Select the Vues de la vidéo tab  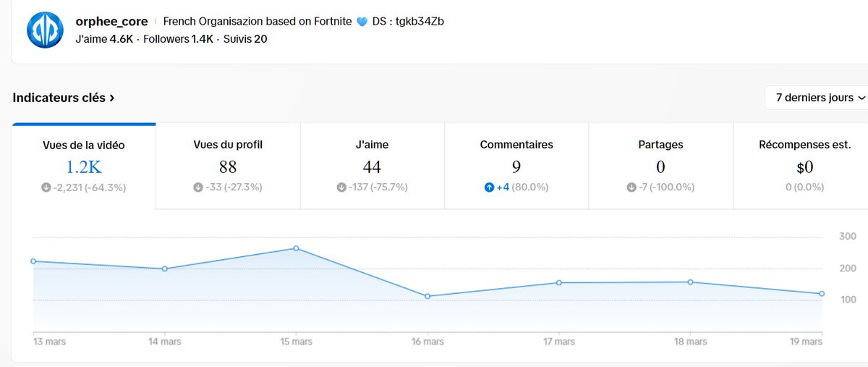pyautogui.click(x=84, y=166)
